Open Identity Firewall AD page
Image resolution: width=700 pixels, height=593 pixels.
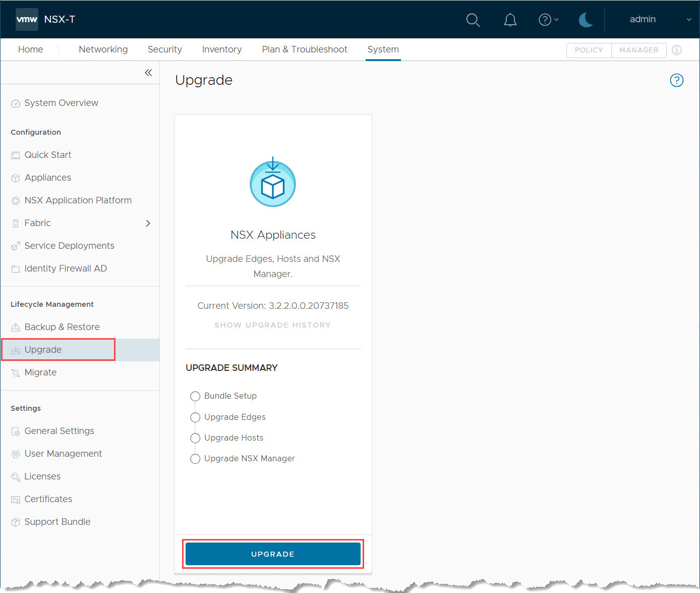click(x=66, y=268)
